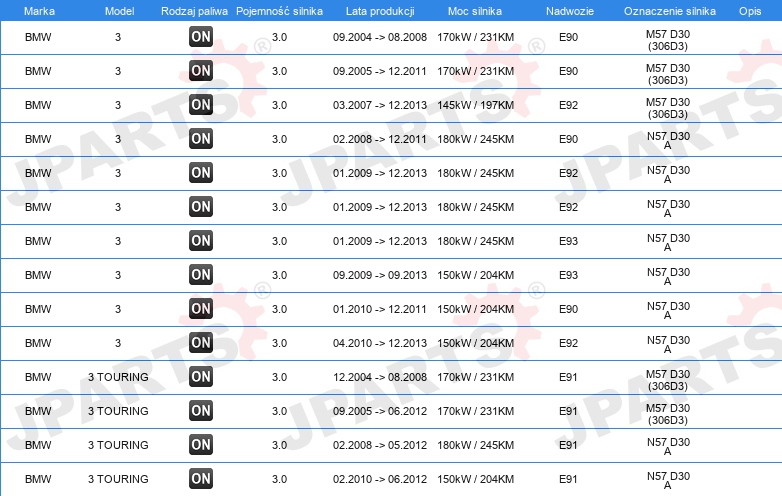Viewport: 782px width, 496px height.
Task: Click the date range 02.2008 -> 12.2011
Action: click(380, 139)
